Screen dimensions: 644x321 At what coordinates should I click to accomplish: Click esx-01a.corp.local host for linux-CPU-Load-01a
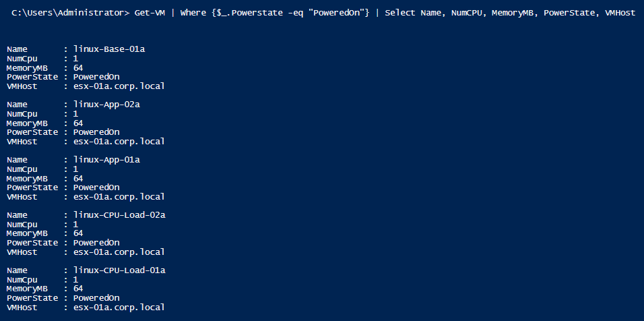click(119, 308)
